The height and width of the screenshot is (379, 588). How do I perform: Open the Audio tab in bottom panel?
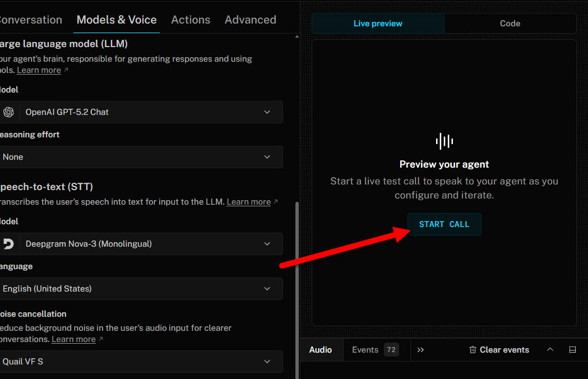tap(321, 350)
